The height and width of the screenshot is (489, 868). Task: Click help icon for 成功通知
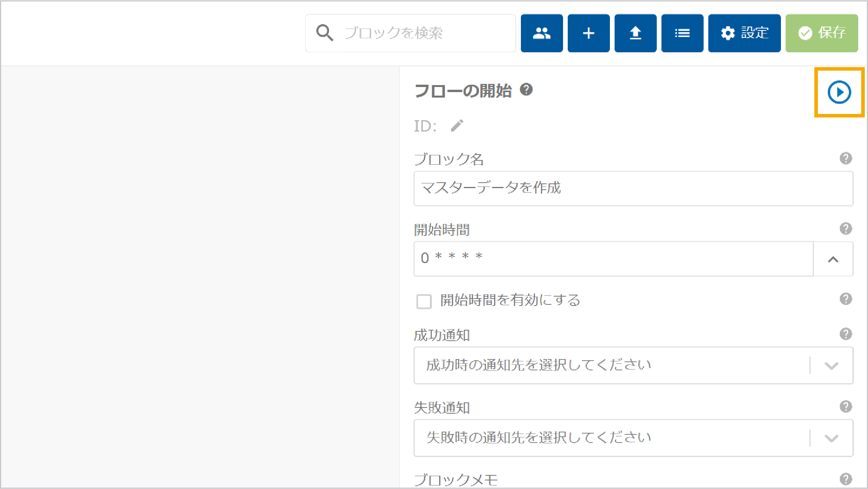tap(846, 334)
